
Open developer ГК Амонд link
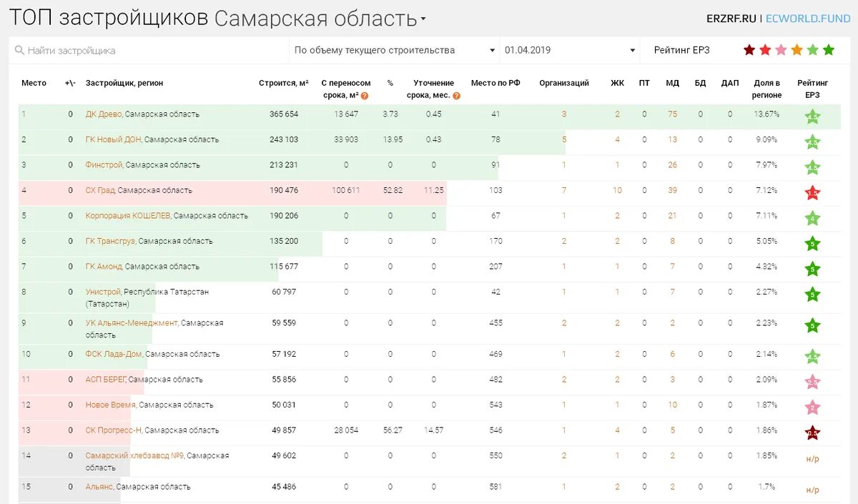point(104,266)
